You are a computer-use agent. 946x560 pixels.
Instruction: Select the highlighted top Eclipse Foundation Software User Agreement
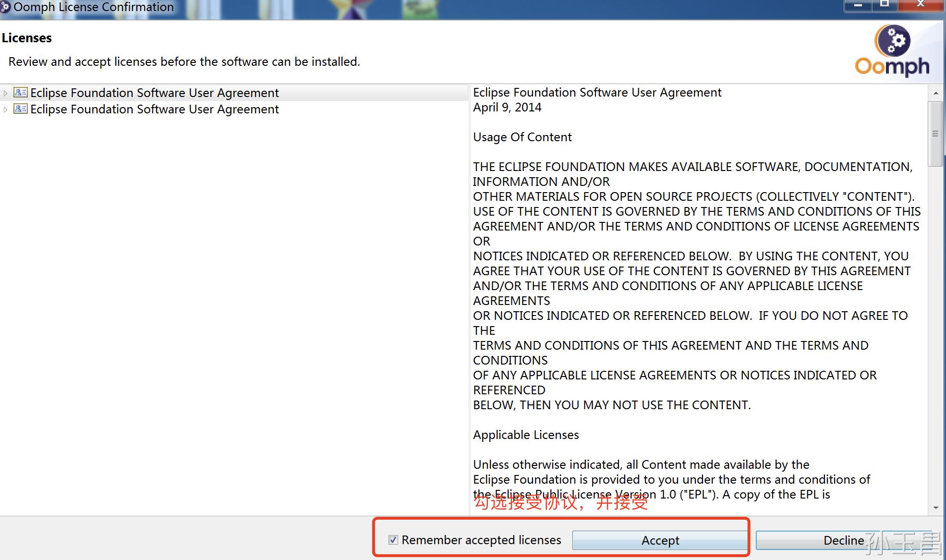tap(154, 93)
